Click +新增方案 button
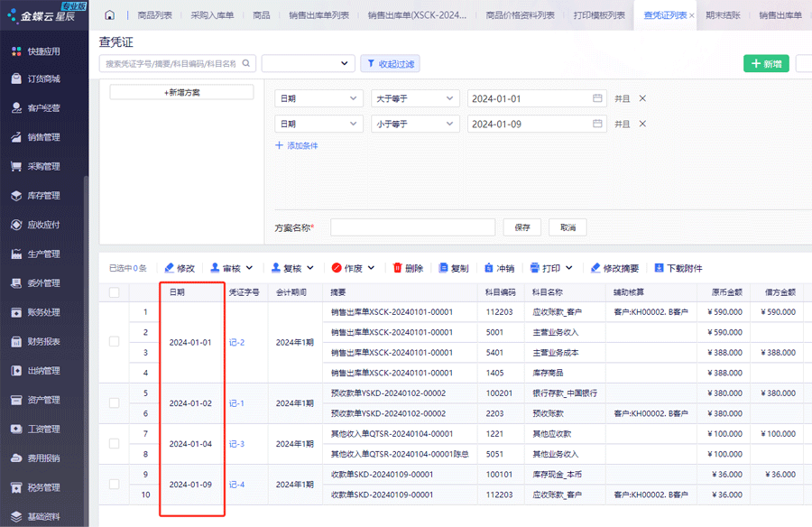Screen dimensions: 812x527 [181, 92]
